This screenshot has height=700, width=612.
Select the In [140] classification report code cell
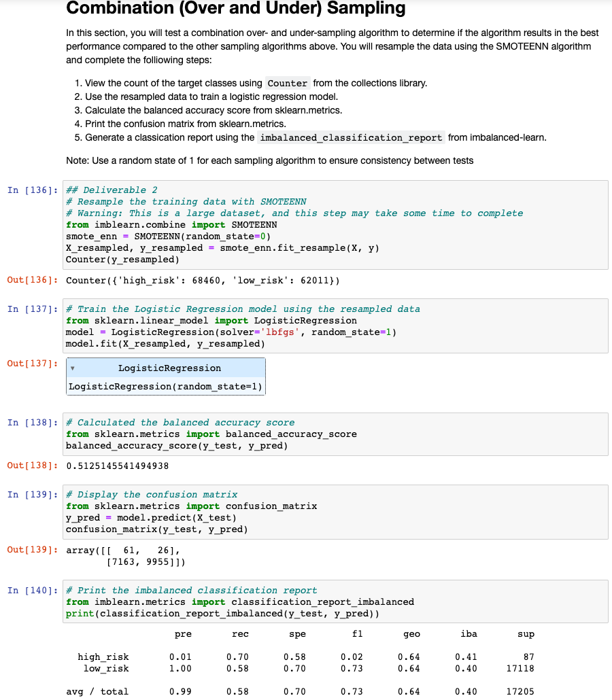tap(272, 601)
